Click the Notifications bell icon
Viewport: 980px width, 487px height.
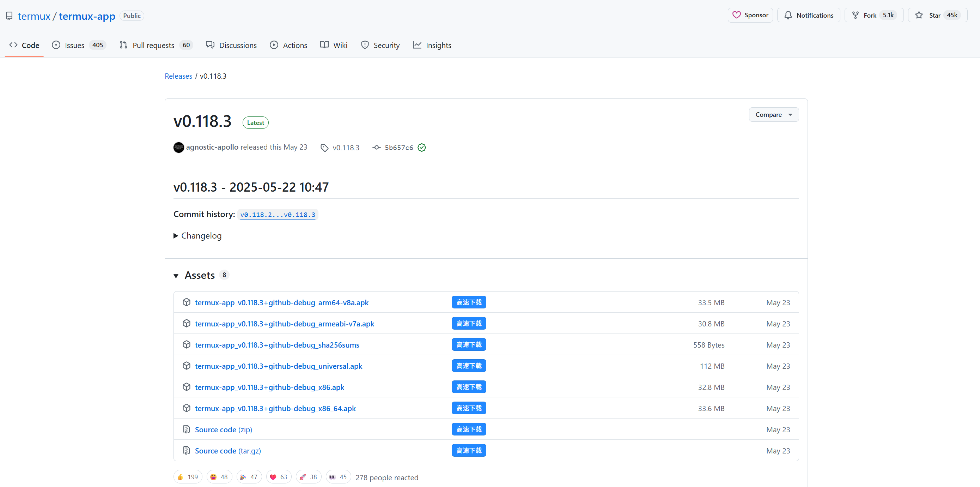(788, 15)
